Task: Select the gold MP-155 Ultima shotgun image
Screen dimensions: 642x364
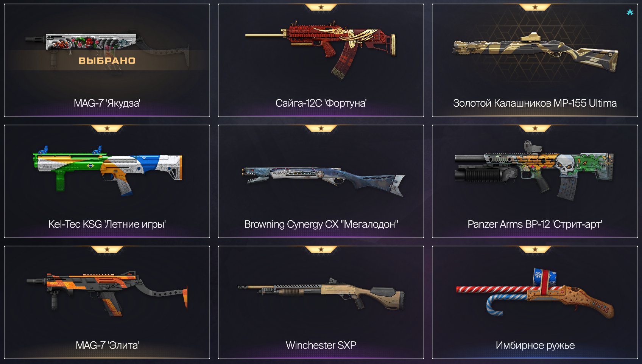Action: tap(535, 52)
